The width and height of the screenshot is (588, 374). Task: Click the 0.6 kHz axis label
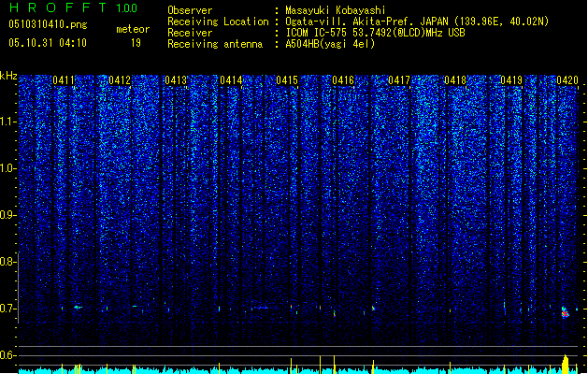[x=8, y=355]
